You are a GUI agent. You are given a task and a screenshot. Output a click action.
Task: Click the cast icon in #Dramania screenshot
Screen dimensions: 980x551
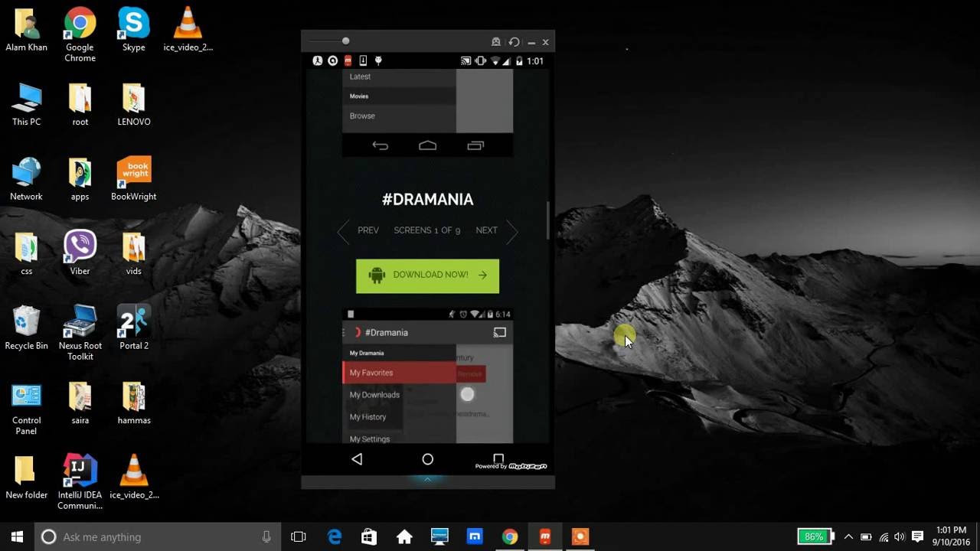click(x=499, y=332)
